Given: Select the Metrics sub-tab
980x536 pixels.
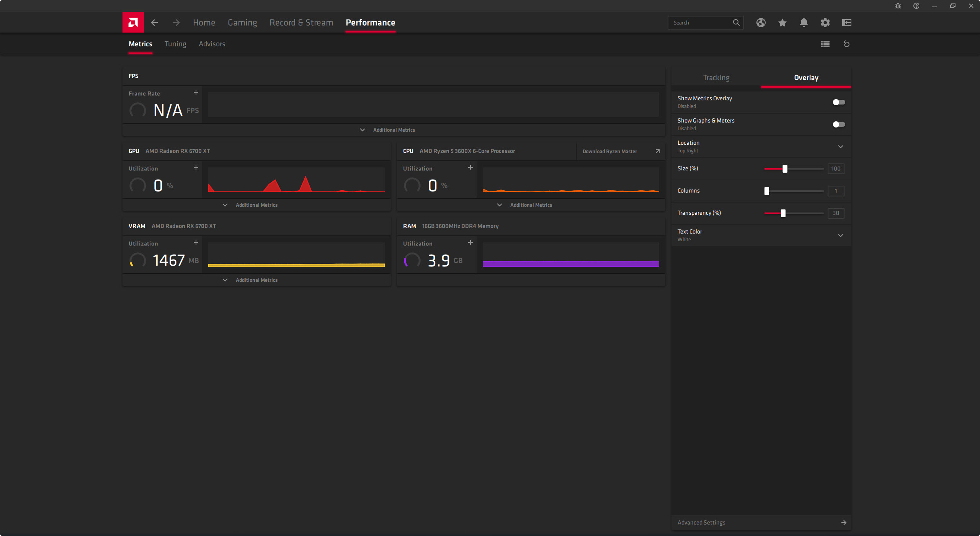Looking at the screenshot, I should (x=140, y=44).
